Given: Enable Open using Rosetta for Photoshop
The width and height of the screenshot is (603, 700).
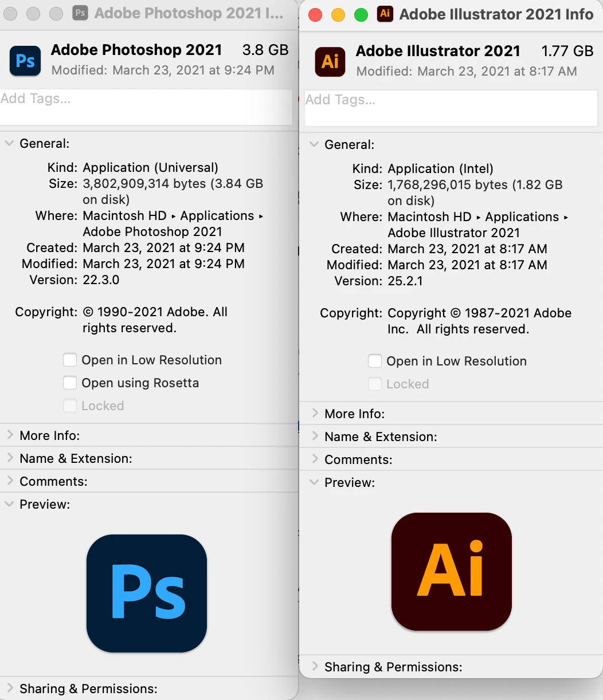Looking at the screenshot, I should point(70,383).
